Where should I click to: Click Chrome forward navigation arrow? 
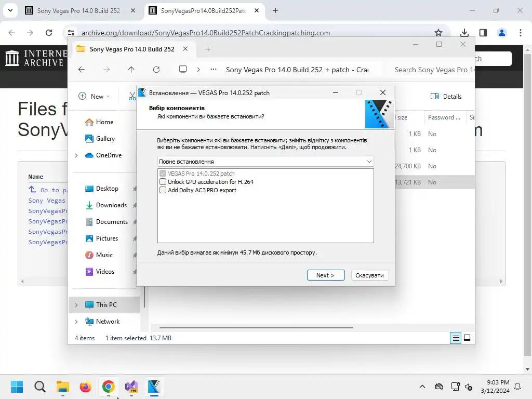(30, 33)
